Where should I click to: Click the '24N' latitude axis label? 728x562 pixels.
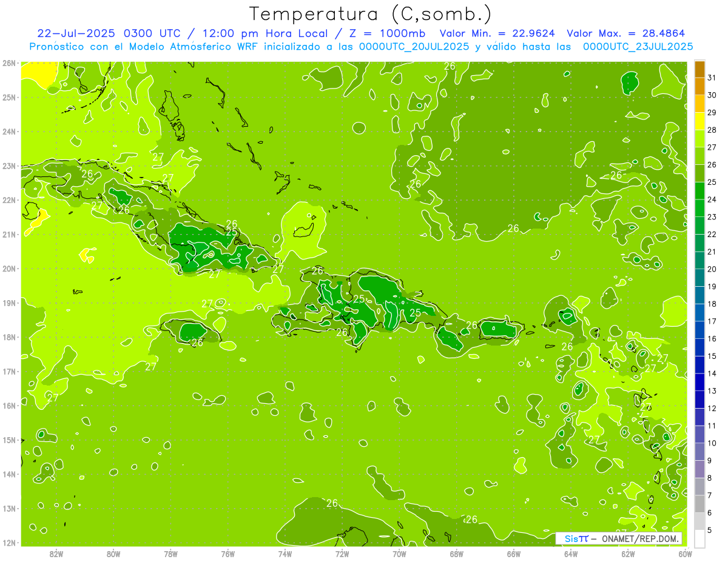[8, 132]
